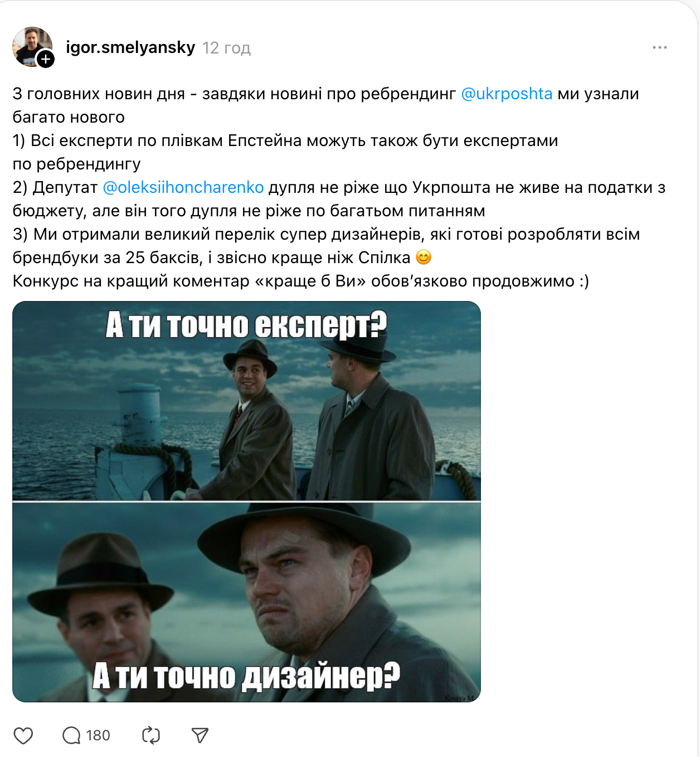Click the first line '3 головних новин дня'
This screenshot has height=757, width=700.
pos(325,94)
